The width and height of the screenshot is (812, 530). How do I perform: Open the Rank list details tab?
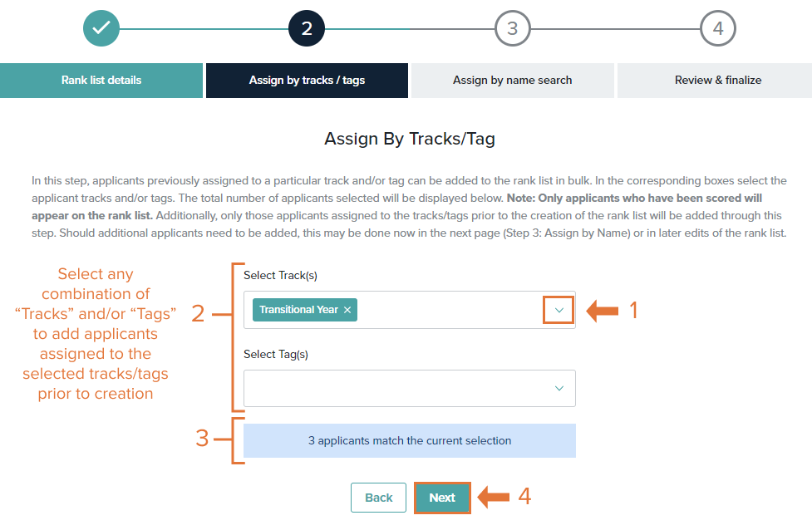pos(101,81)
